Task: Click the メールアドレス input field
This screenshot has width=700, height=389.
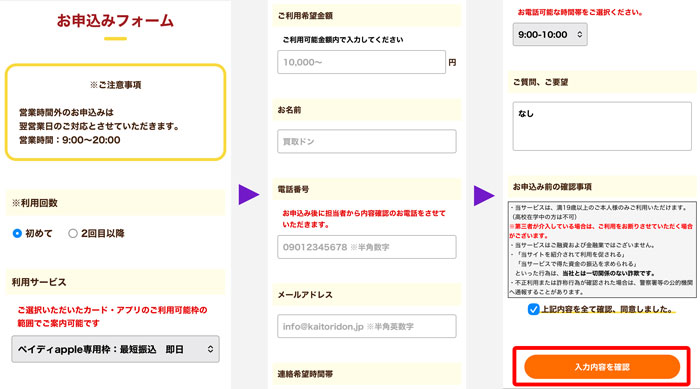Action: [367, 326]
